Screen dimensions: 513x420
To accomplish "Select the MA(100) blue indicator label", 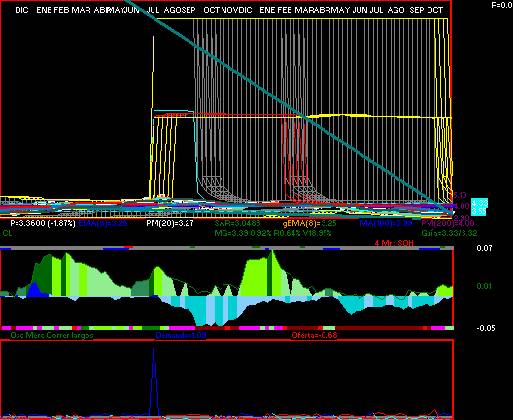I will point(386,223).
